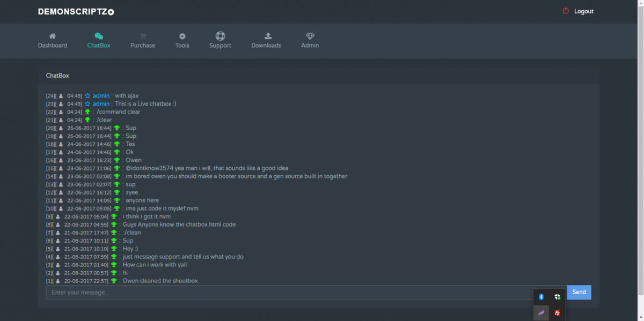644x321 pixels.
Task: Open the Support lifebuoy icon
Action: pyautogui.click(x=220, y=36)
